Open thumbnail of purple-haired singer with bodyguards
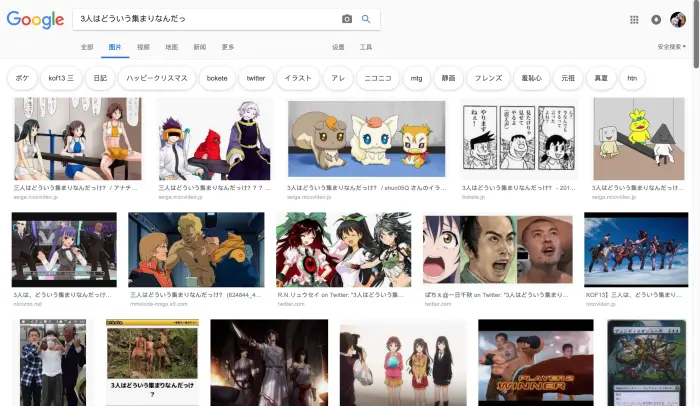Screen dimensions: 700x406 (64, 250)
